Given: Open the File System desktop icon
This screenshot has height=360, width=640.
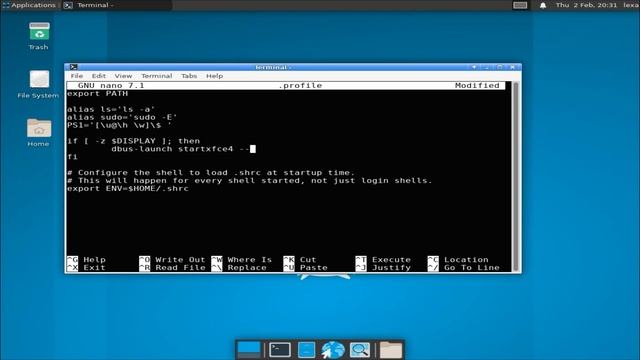Looking at the screenshot, I should click(x=39, y=84).
